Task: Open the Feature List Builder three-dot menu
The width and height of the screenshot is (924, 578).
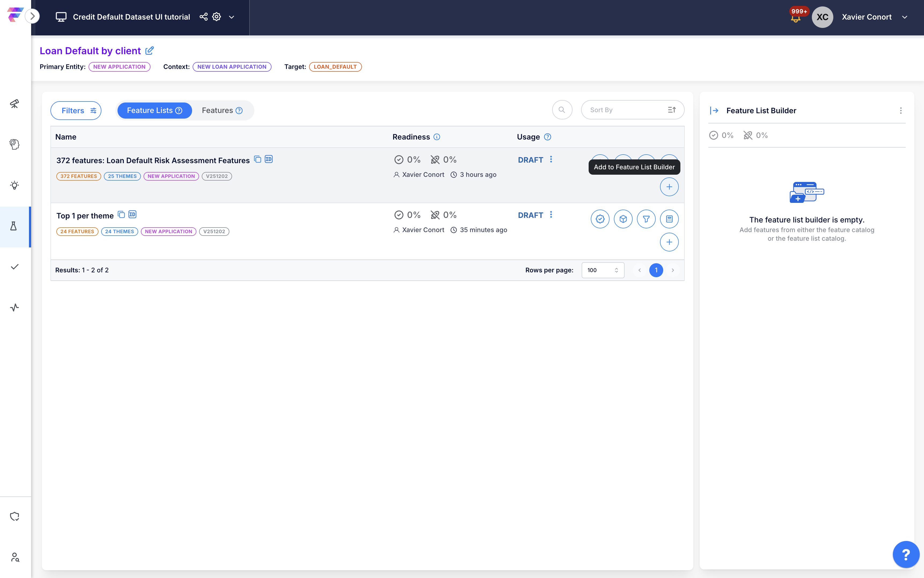Action: click(x=900, y=111)
